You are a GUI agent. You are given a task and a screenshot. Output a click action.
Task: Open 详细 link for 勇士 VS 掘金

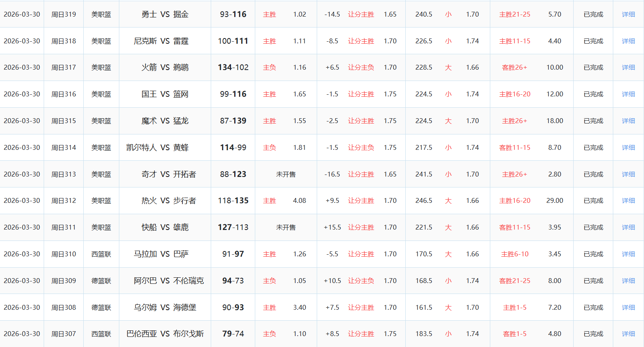click(x=628, y=14)
